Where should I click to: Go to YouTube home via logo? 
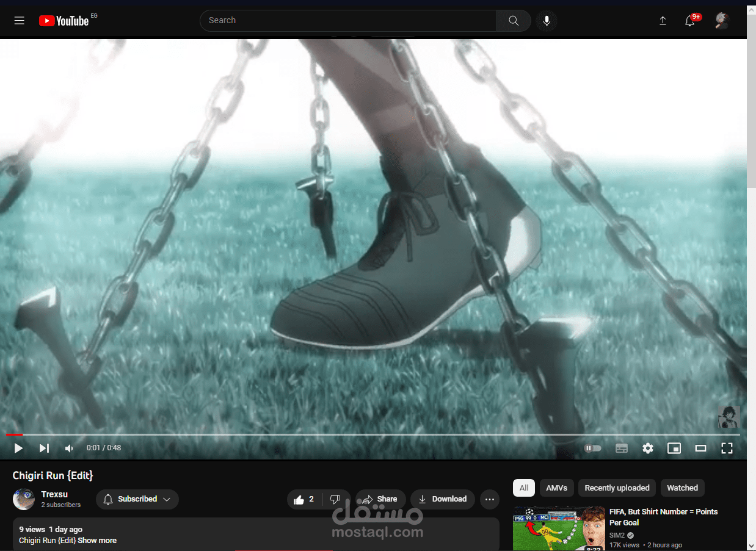coord(64,21)
